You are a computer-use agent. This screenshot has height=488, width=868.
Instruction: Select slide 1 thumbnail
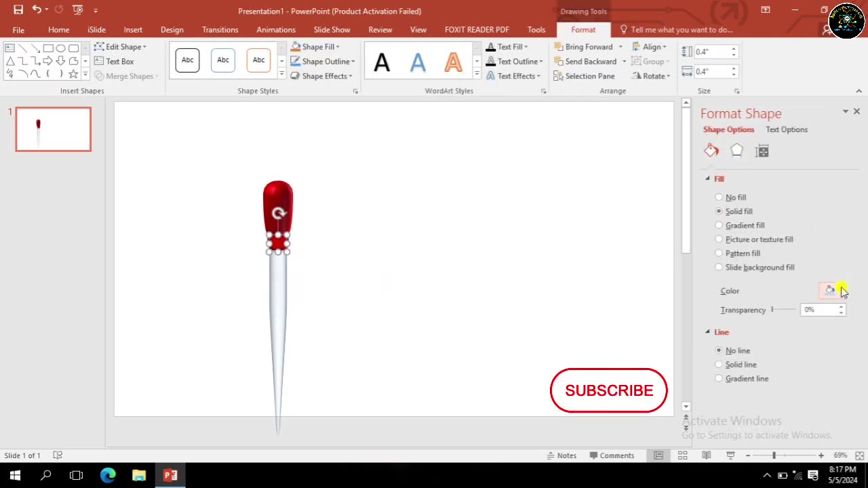pyautogui.click(x=54, y=129)
